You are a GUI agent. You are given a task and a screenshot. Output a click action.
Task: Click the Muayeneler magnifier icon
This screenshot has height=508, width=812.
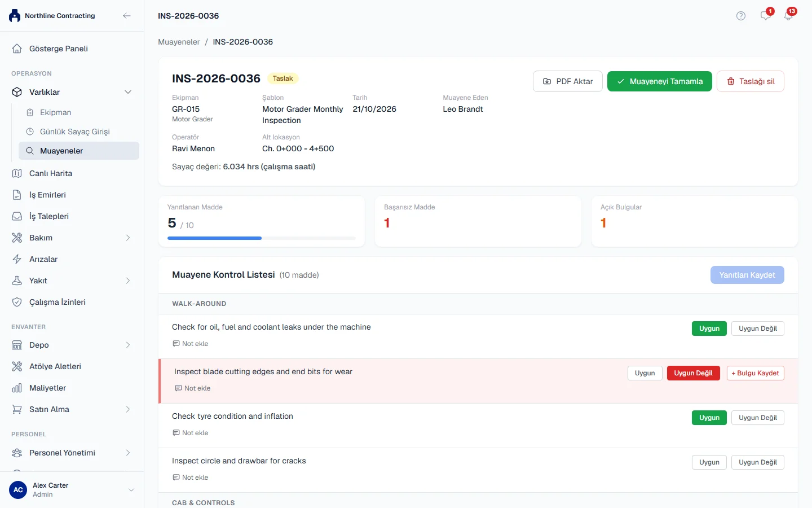30,151
